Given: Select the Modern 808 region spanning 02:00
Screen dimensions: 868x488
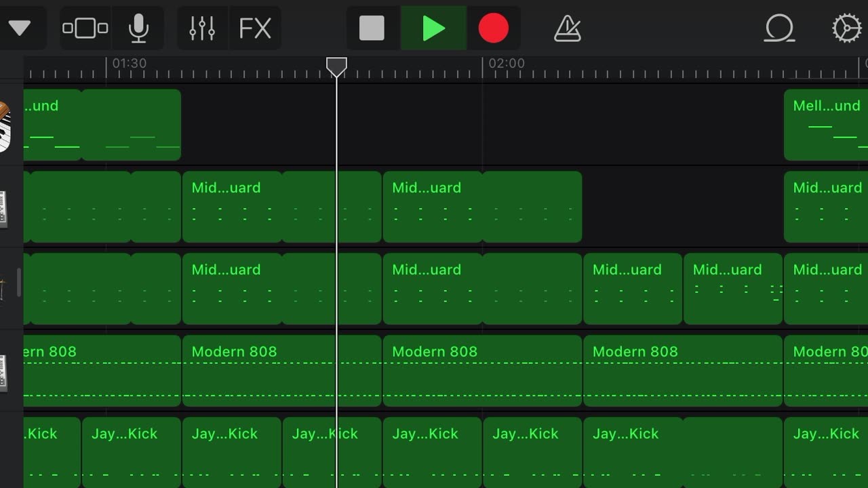Looking at the screenshot, I should point(482,371).
